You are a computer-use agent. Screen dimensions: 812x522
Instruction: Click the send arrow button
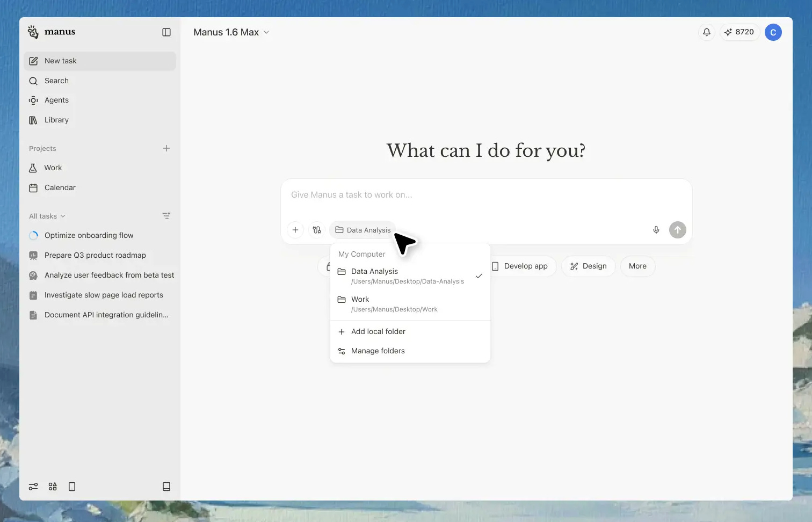[x=678, y=230]
